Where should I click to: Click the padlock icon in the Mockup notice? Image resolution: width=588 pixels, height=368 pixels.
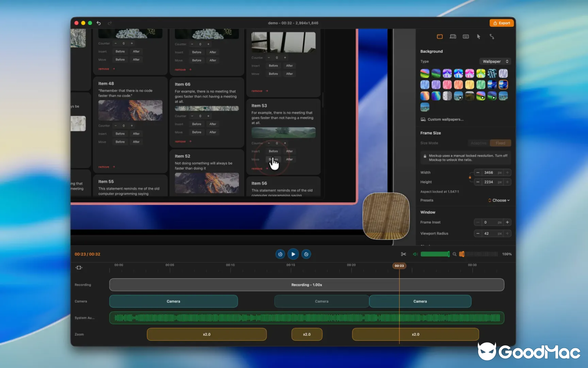[425, 156]
